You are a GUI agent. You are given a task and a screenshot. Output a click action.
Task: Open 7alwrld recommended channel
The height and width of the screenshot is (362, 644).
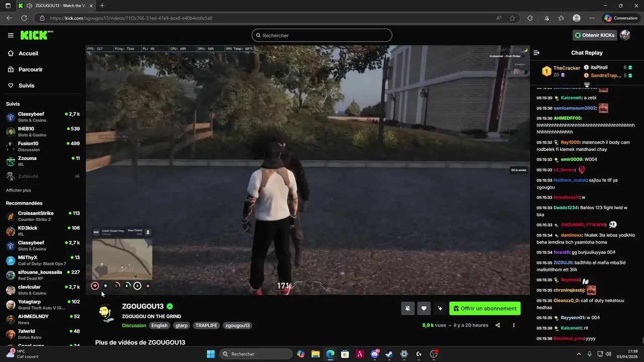pyautogui.click(x=43, y=334)
